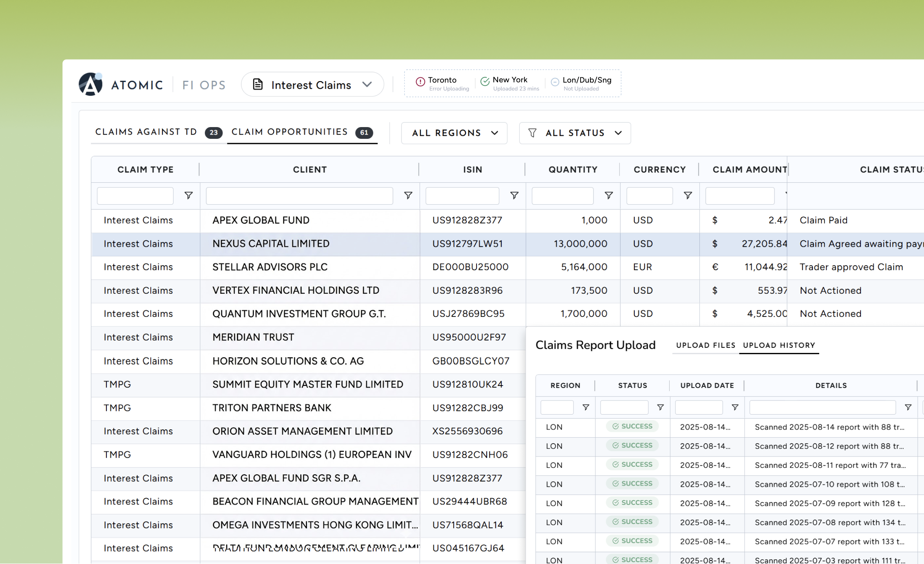Click the Upload Date filter icon in upload history

tap(735, 408)
